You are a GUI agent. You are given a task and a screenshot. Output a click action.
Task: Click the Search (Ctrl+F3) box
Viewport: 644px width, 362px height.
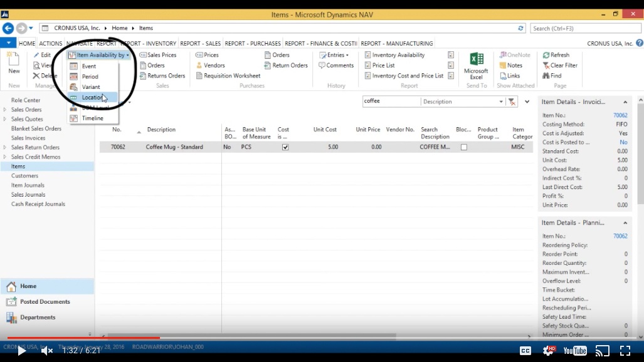click(585, 28)
